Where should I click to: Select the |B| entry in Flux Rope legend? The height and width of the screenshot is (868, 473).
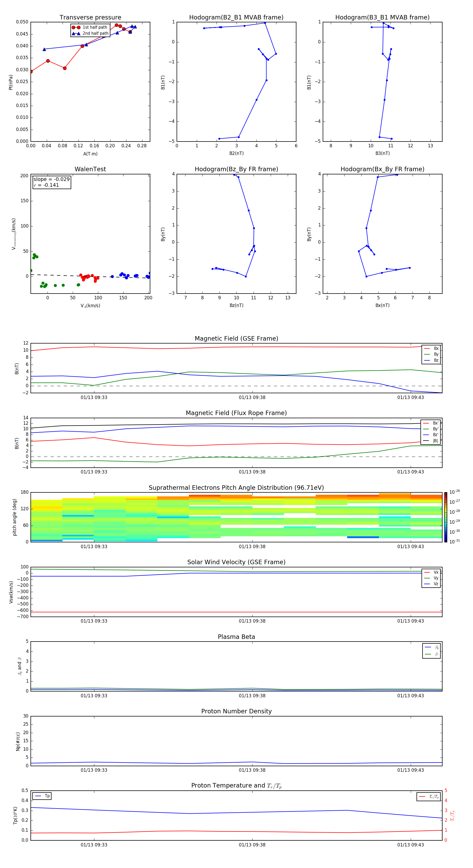point(431,441)
